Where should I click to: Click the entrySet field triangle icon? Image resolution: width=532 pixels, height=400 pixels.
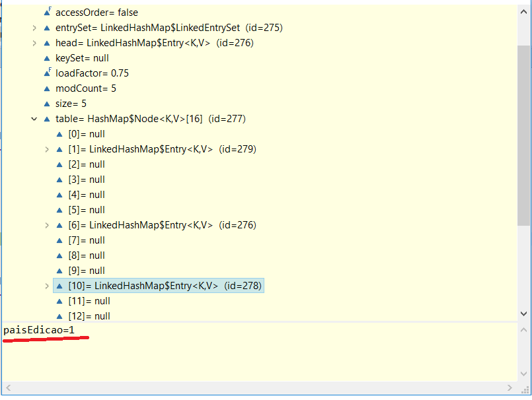click(x=47, y=28)
